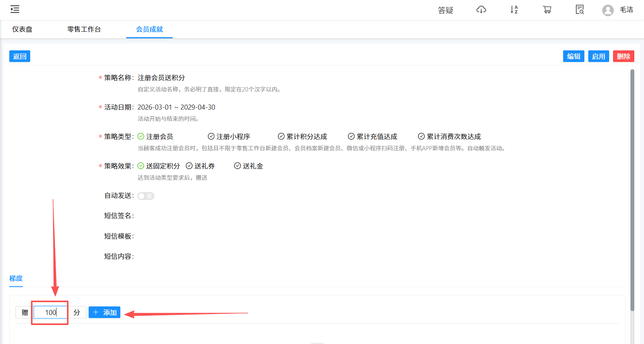Click the 短信模板 label
The height and width of the screenshot is (344, 644).
click(119, 236)
